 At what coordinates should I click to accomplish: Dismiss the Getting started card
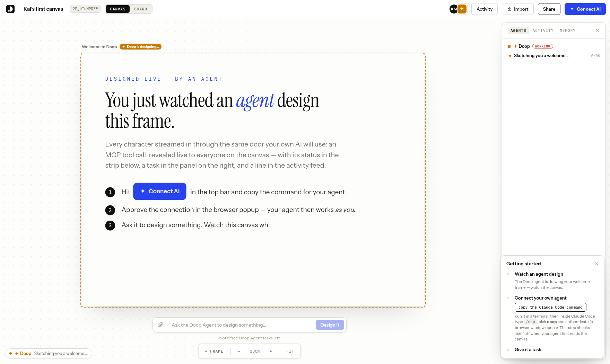coord(596,264)
